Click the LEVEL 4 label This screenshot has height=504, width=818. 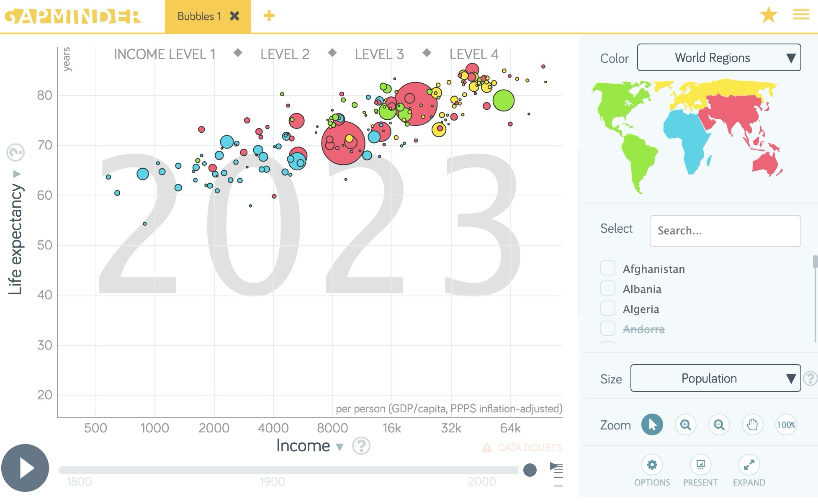click(474, 54)
